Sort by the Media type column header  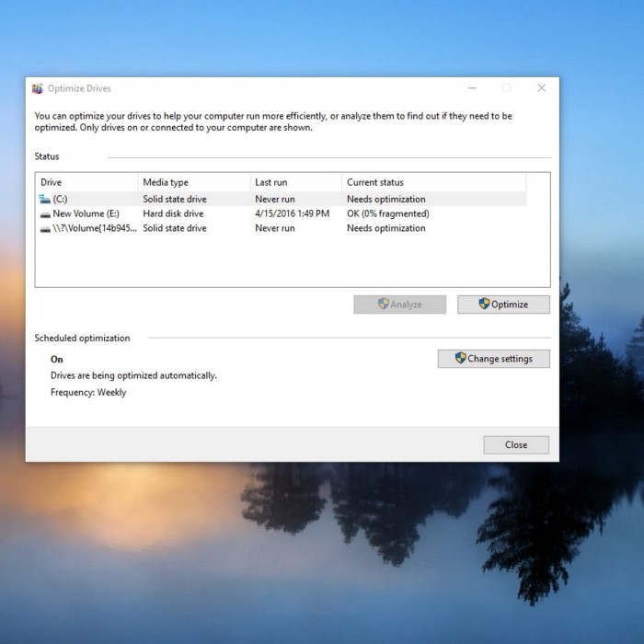194,182
